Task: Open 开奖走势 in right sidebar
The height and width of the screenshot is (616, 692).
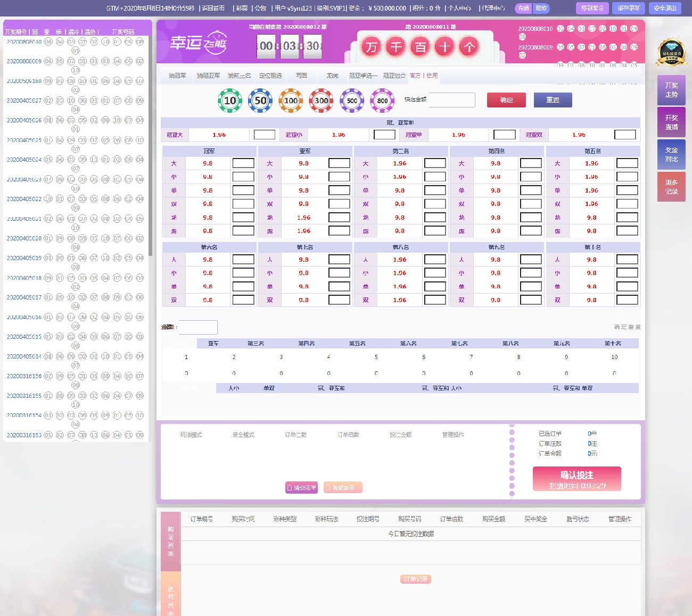Action: [x=671, y=90]
